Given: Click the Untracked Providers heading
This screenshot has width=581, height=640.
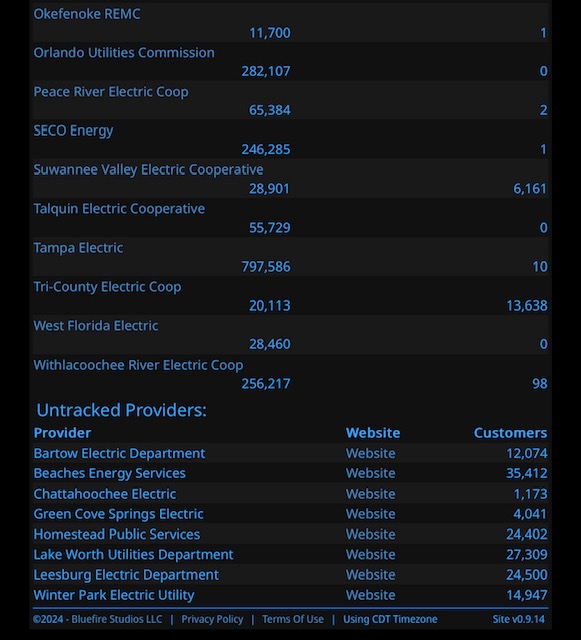Looking at the screenshot, I should point(121,410).
